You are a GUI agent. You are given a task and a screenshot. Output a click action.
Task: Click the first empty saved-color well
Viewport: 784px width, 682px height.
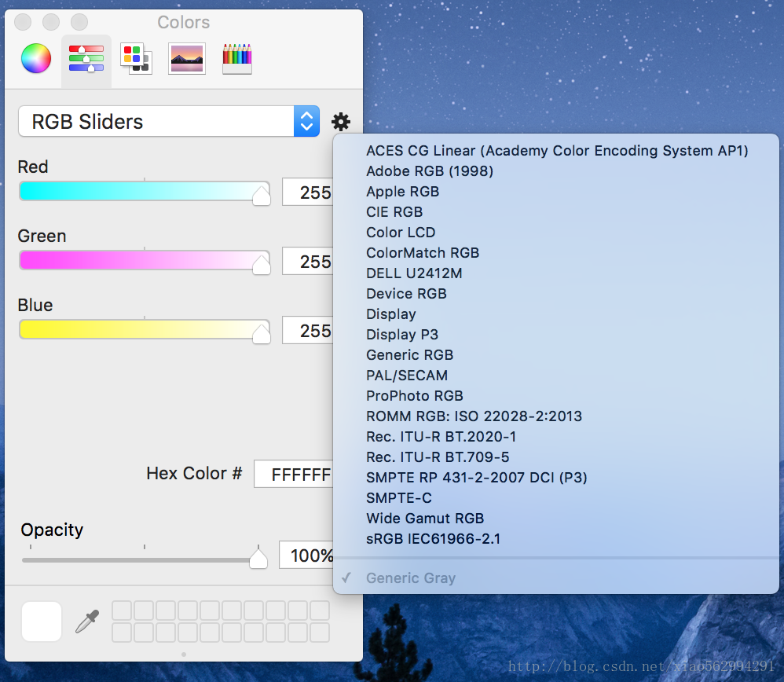[122, 610]
